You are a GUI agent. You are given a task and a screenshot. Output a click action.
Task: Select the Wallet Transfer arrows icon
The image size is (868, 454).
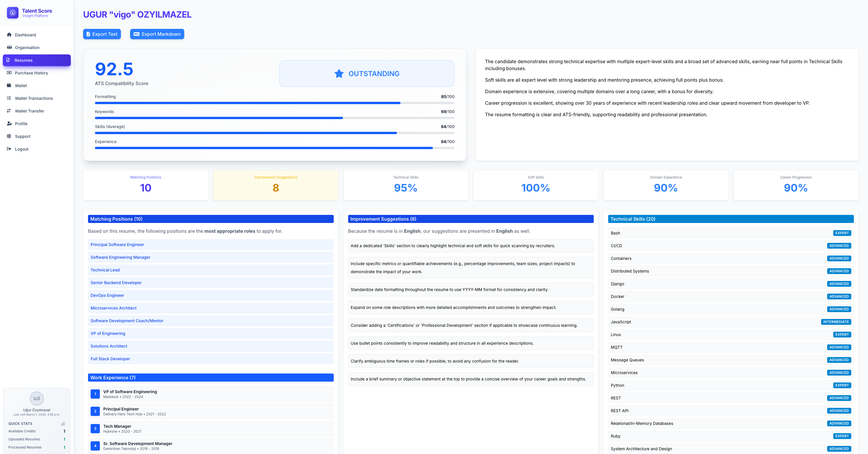(x=9, y=111)
